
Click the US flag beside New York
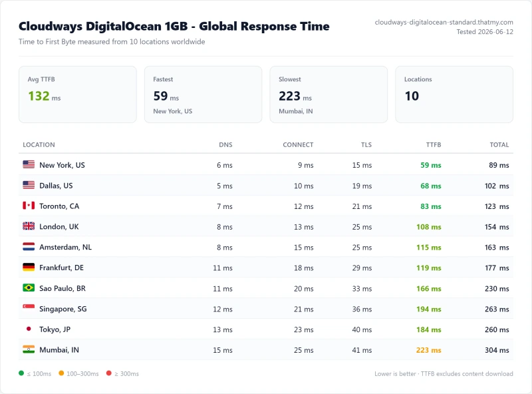tap(29, 165)
